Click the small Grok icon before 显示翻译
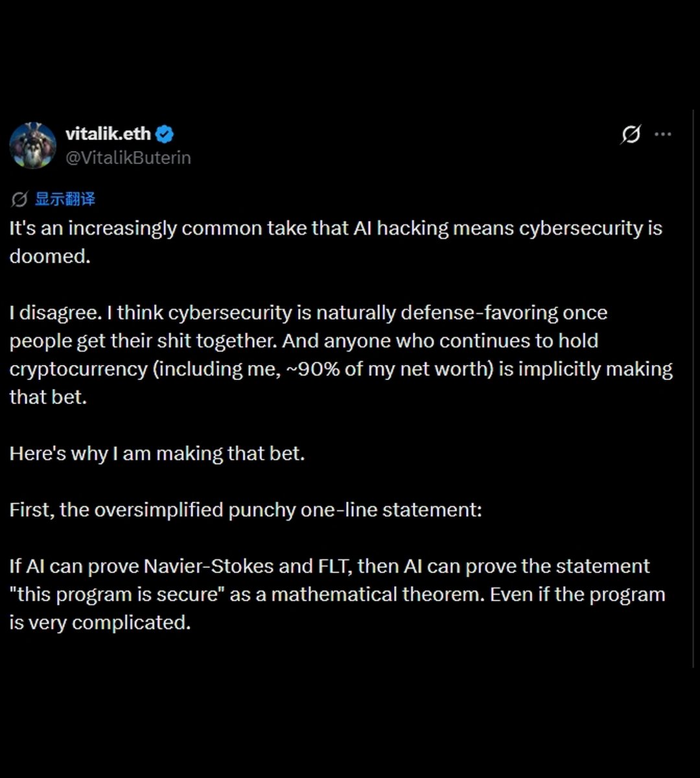The height and width of the screenshot is (778, 700). click(19, 199)
